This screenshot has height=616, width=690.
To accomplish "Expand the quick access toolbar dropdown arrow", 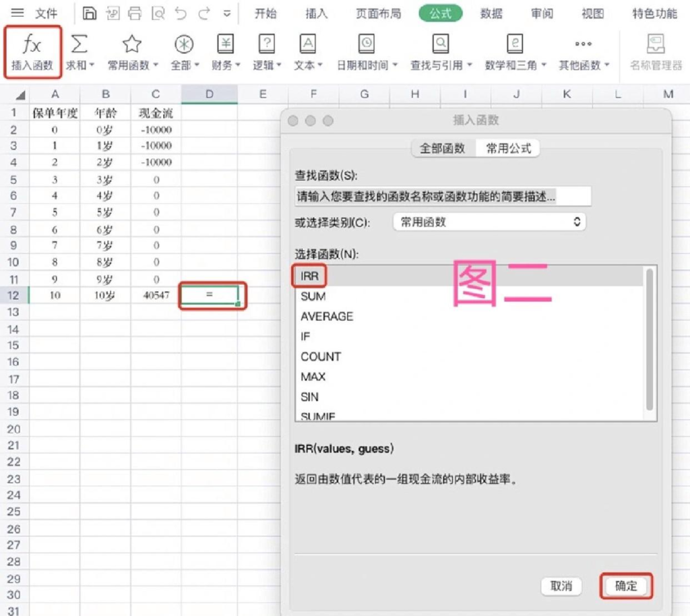I will pos(227,13).
